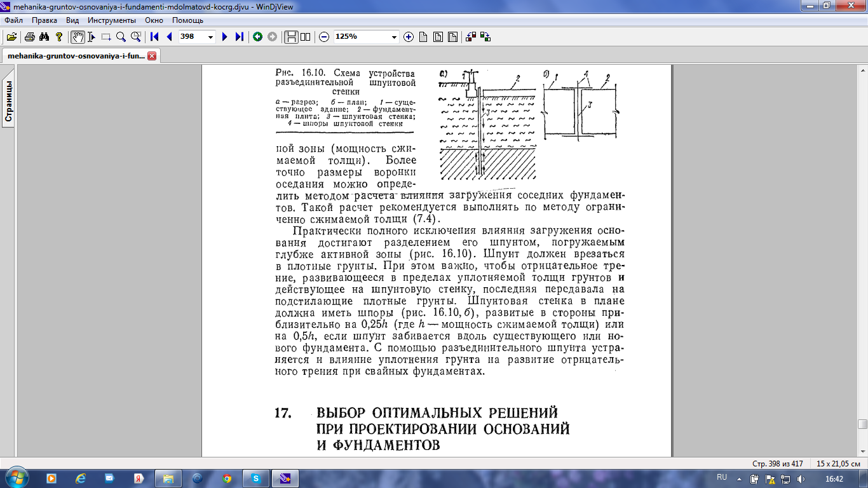
Task: Open Skype from taskbar
Action: pos(256,478)
